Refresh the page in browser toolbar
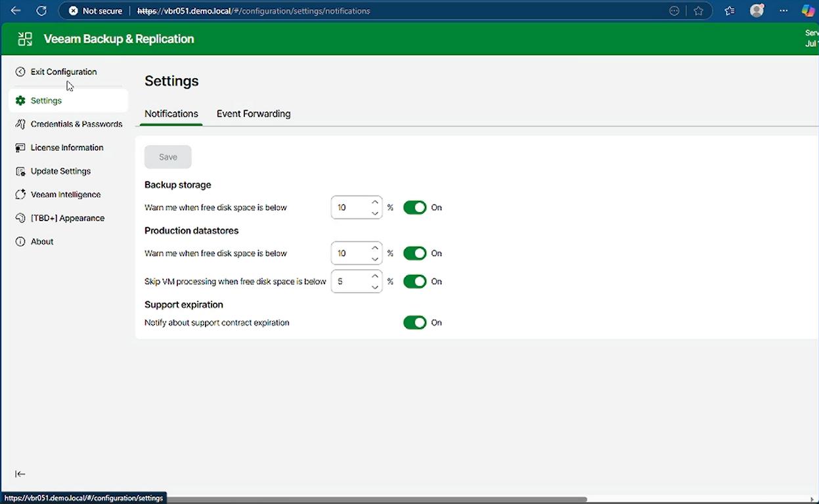The image size is (819, 504). point(41,11)
